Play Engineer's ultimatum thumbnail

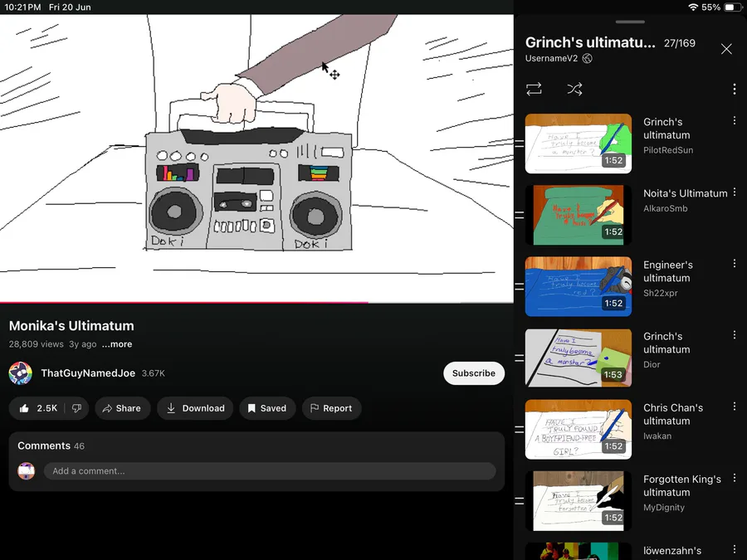pyautogui.click(x=579, y=286)
